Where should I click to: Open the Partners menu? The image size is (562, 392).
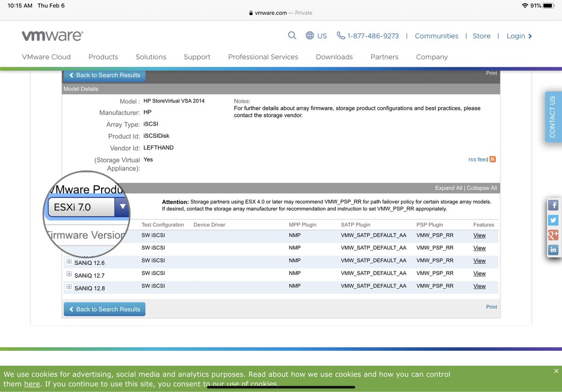click(385, 57)
